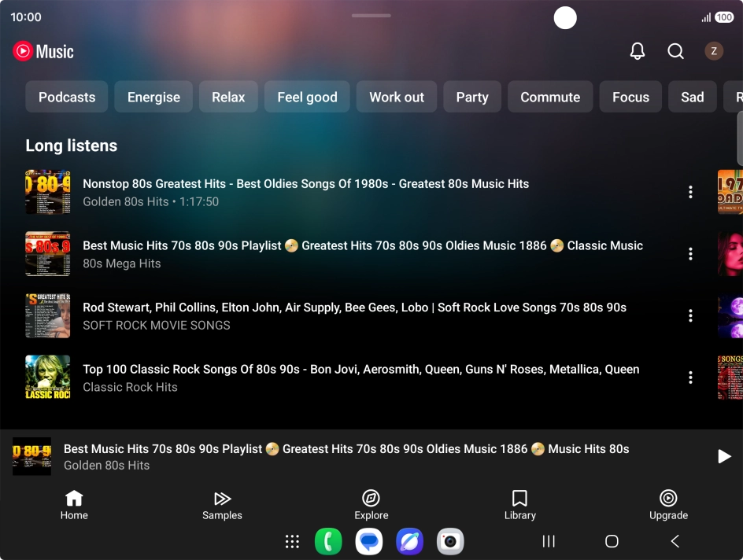The width and height of the screenshot is (743, 560).
Task: Tap the woman portrait thumbnail in next column
Action: [x=730, y=254]
